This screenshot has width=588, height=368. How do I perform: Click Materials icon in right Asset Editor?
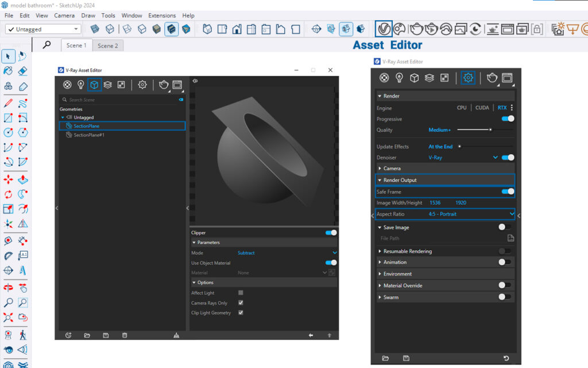pos(385,78)
